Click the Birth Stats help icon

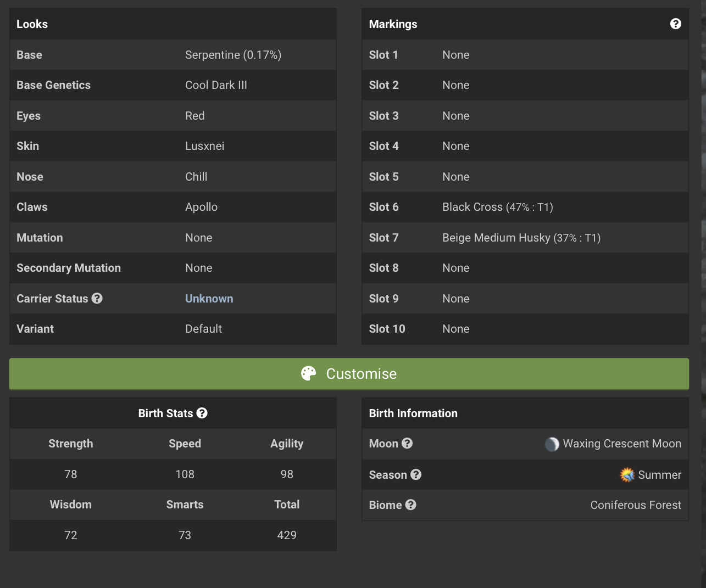pos(202,413)
